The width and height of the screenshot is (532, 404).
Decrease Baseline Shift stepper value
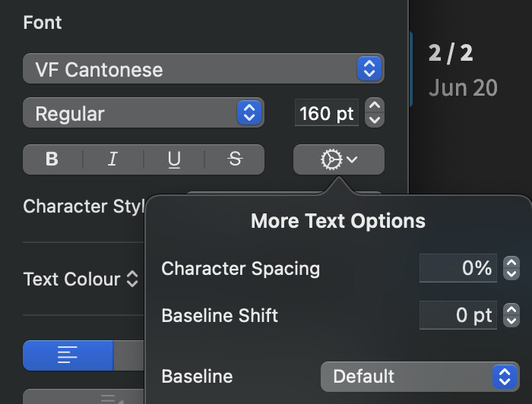pyautogui.click(x=511, y=320)
